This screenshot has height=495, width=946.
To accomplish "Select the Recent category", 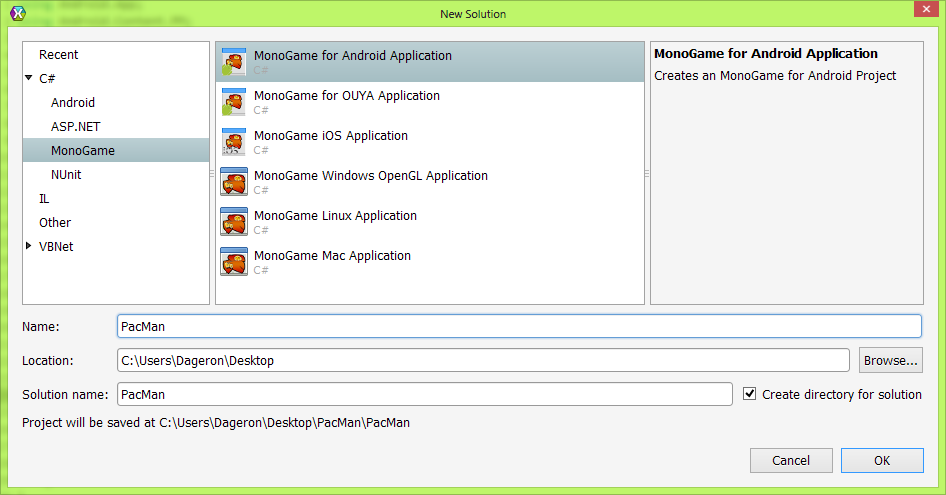I will point(59,54).
